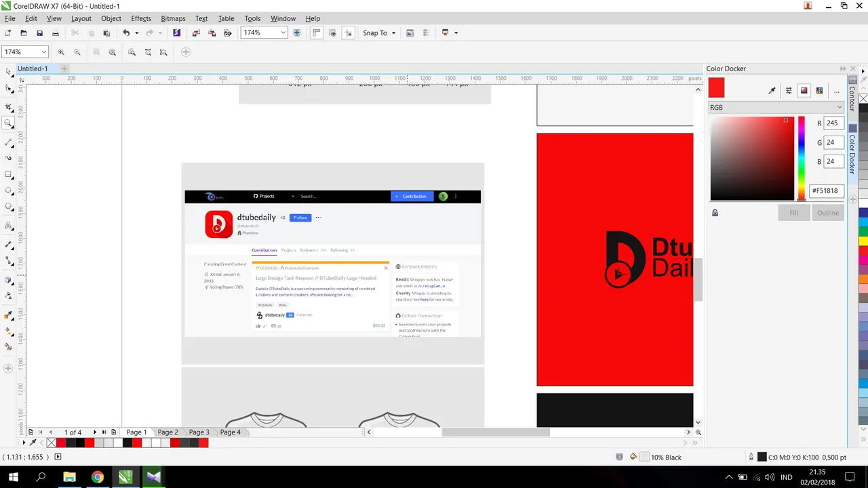Select the Smart Fill tool
868x488 pixels.
(x=8, y=347)
